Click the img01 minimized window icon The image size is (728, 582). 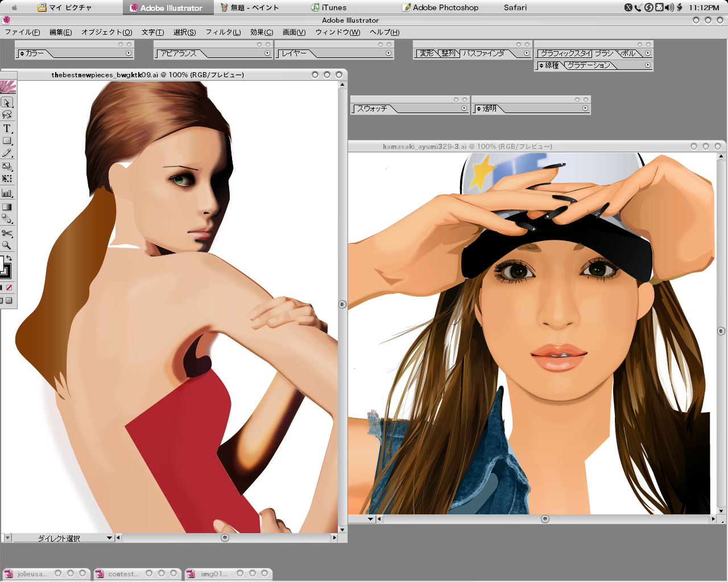pyautogui.click(x=191, y=574)
